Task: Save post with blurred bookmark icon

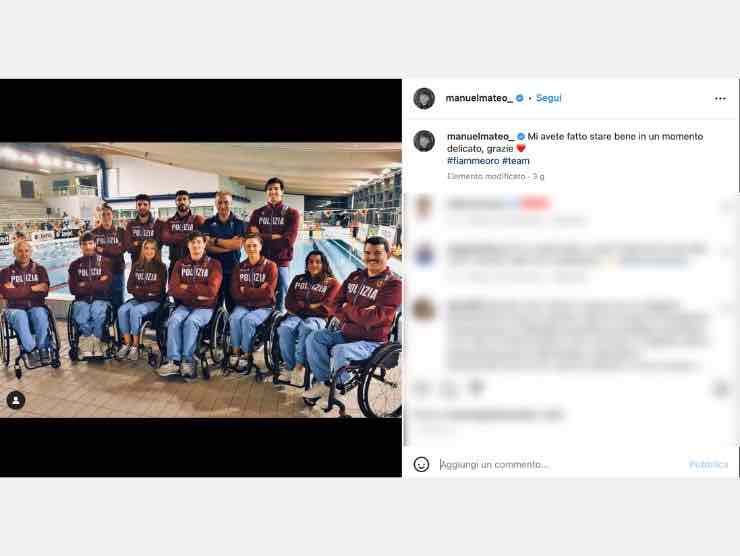Action: tap(721, 388)
